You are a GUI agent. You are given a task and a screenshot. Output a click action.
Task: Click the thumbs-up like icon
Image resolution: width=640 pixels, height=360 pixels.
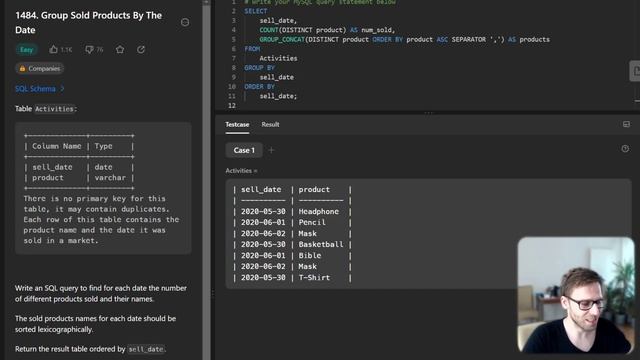[x=53, y=49]
